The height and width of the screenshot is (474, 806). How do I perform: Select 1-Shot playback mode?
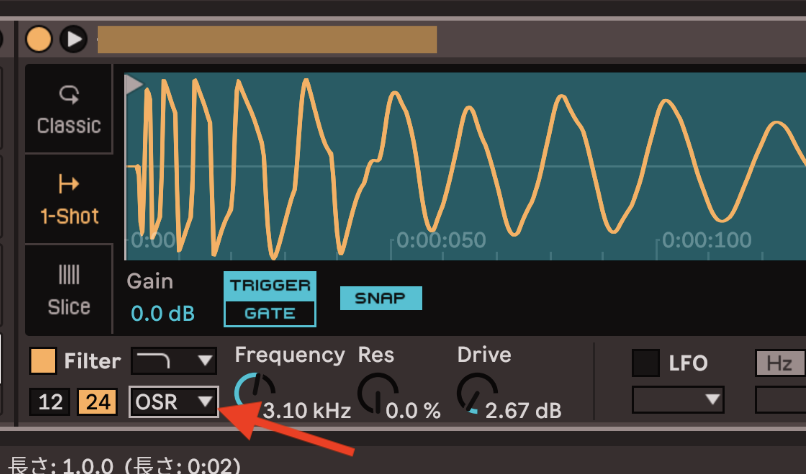[69, 199]
